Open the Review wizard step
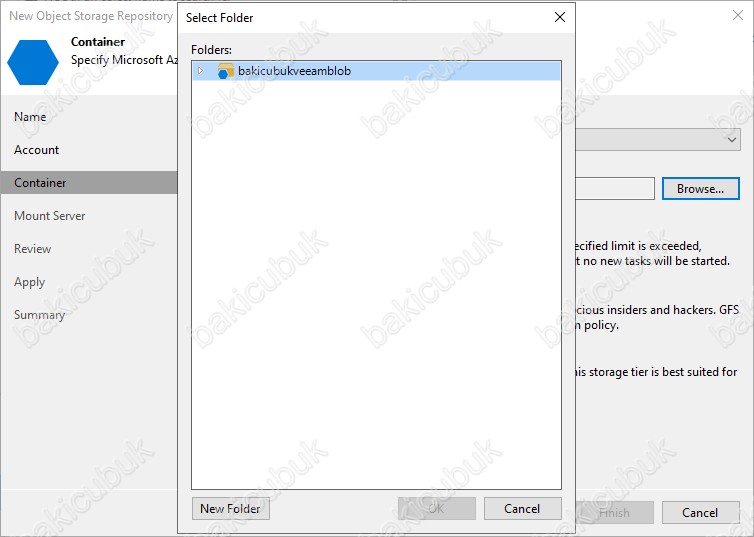 [x=32, y=249]
